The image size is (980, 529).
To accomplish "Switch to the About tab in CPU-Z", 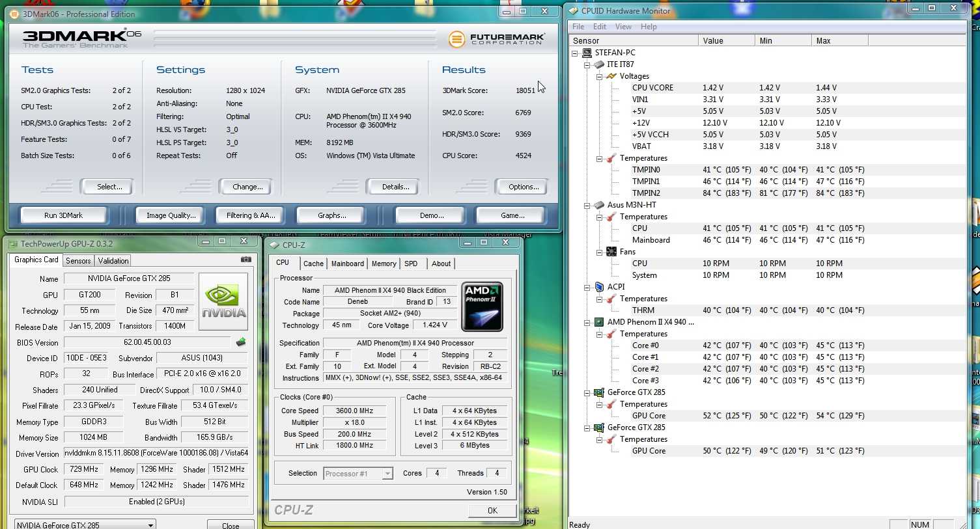I will coord(441,264).
